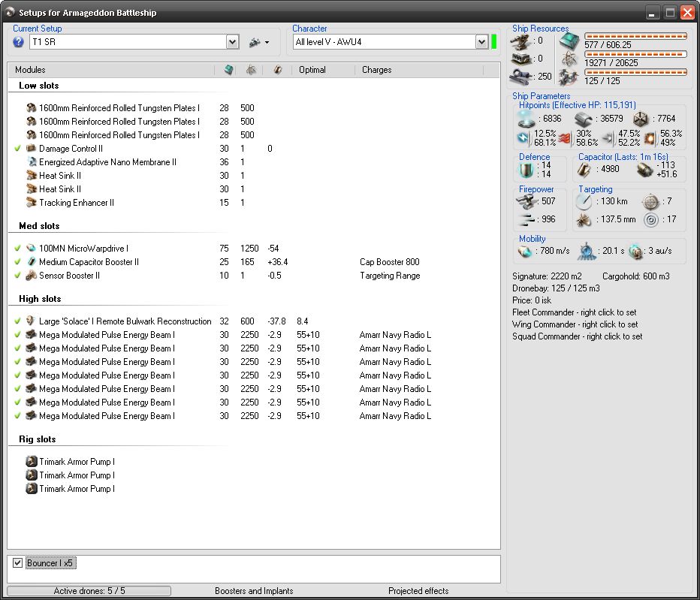Screen dimensions: 700x600
Task: Click the Signature: 2220 m2 text
Action: (x=547, y=276)
